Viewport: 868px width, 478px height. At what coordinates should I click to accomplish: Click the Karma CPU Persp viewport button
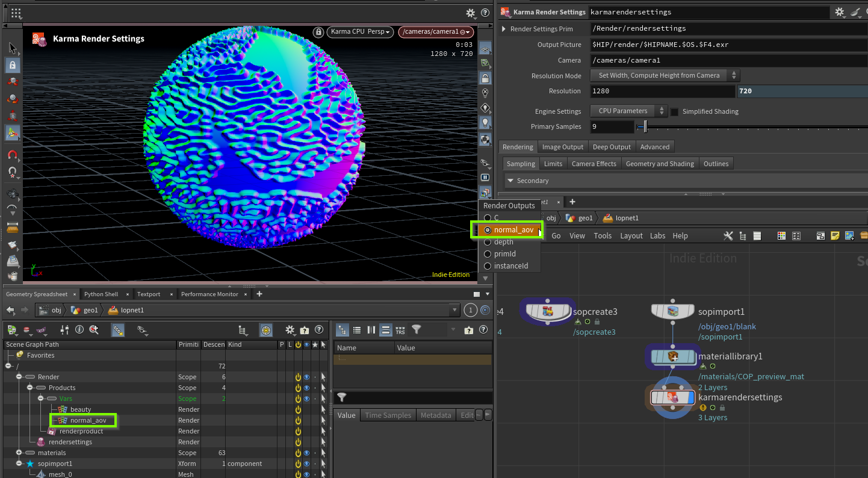[360, 32]
